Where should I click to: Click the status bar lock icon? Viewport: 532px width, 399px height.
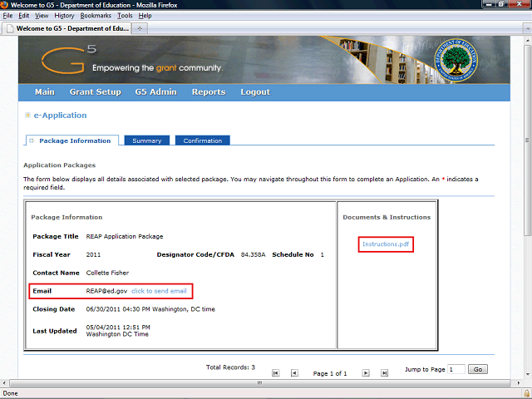point(527,393)
